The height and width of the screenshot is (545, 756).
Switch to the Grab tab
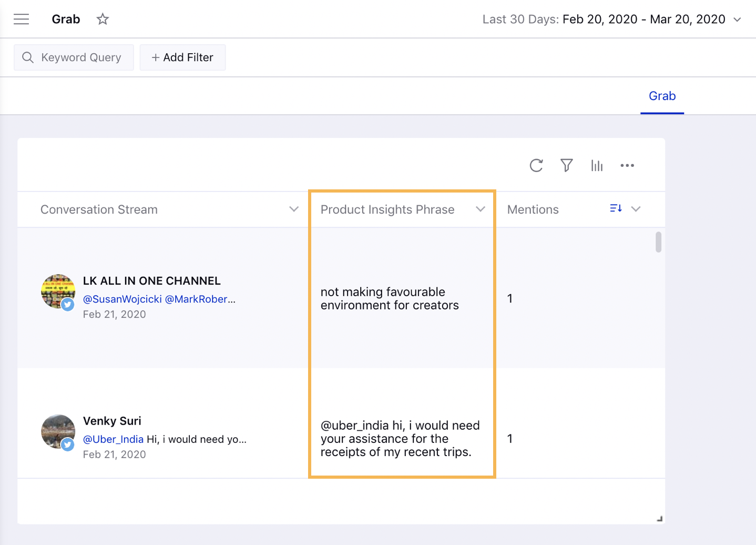662,96
